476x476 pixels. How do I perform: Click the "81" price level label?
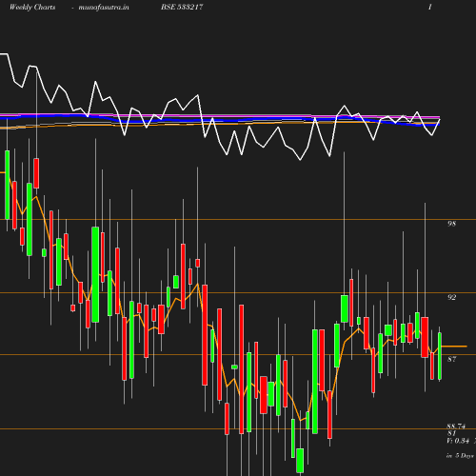click(x=451, y=433)
